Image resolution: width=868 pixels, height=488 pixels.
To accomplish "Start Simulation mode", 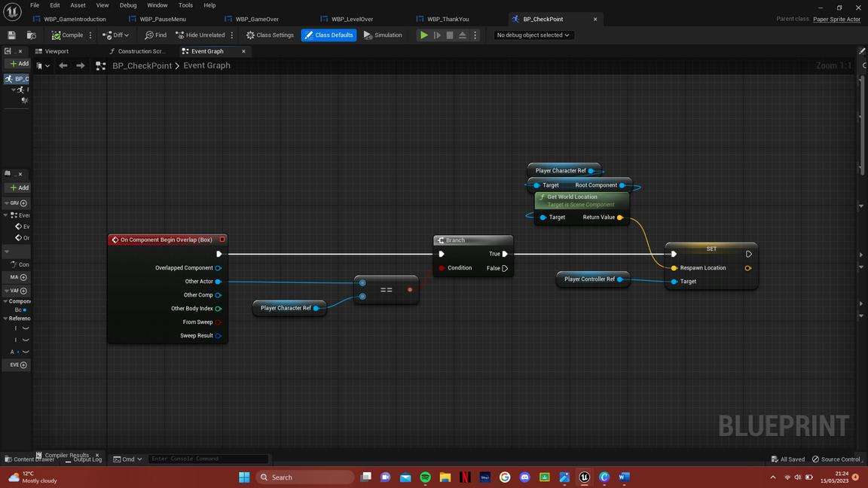I will click(x=383, y=35).
